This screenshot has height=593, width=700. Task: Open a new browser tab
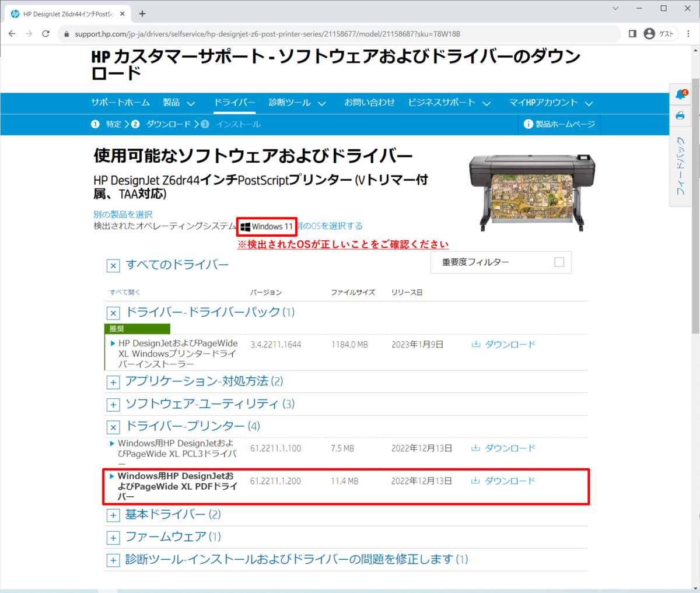tap(142, 13)
